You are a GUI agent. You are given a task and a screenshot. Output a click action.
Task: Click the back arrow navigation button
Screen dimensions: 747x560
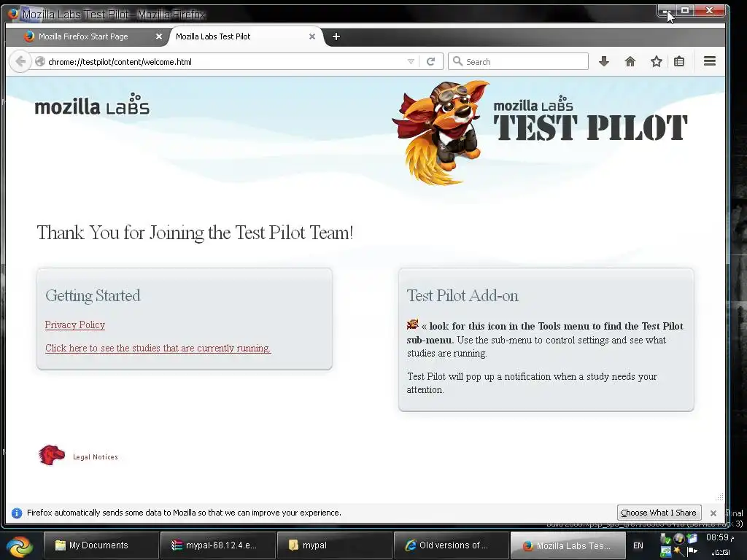click(x=20, y=61)
